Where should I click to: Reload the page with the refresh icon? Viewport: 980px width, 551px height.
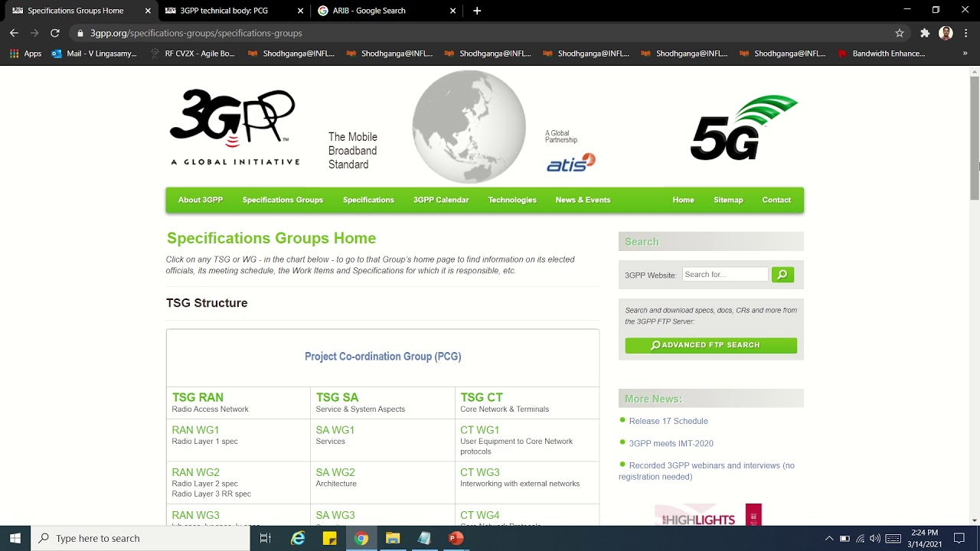coord(54,33)
